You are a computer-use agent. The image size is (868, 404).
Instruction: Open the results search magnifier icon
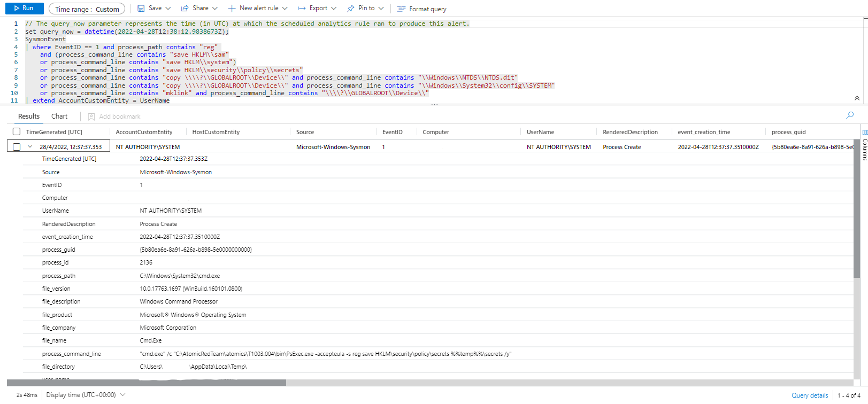coord(850,115)
